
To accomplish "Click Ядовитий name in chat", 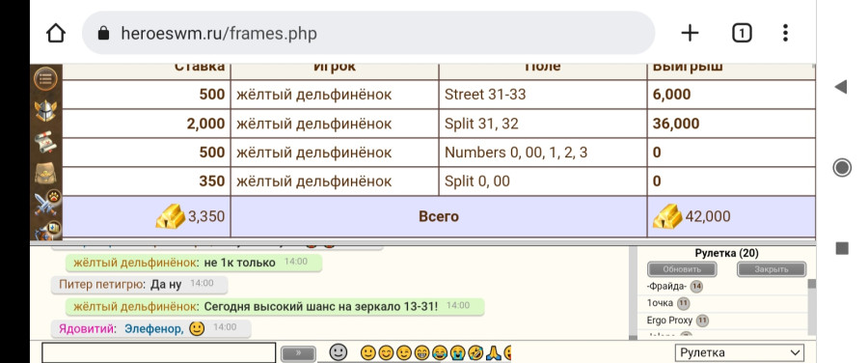I will tap(88, 328).
